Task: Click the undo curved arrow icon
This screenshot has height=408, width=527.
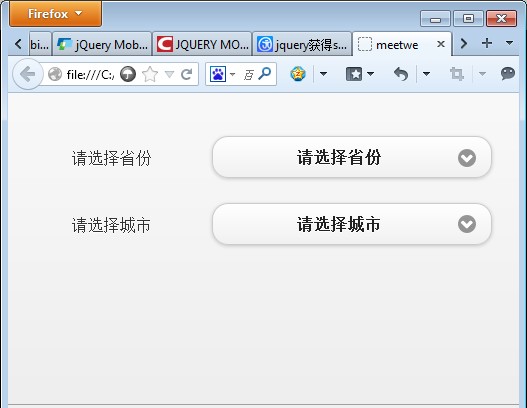Action: (401, 74)
